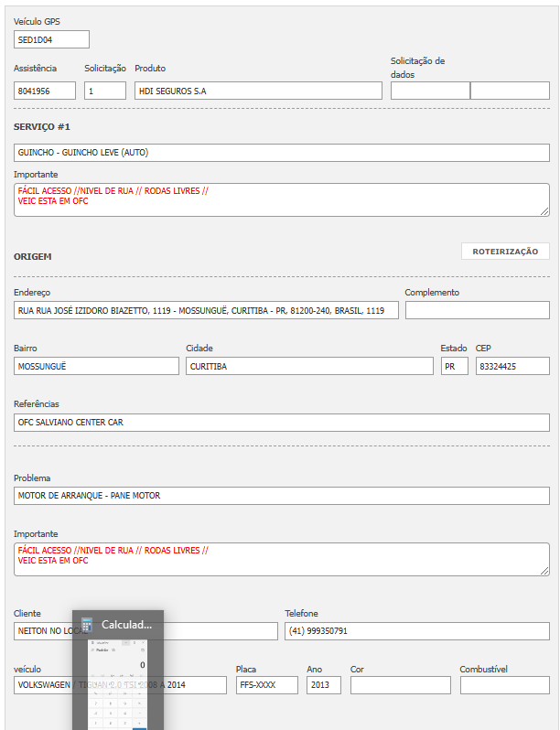Image resolution: width=560 pixels, height=730 pixels.
Task: Click the Endereço address field
Action: click(206, 310)
